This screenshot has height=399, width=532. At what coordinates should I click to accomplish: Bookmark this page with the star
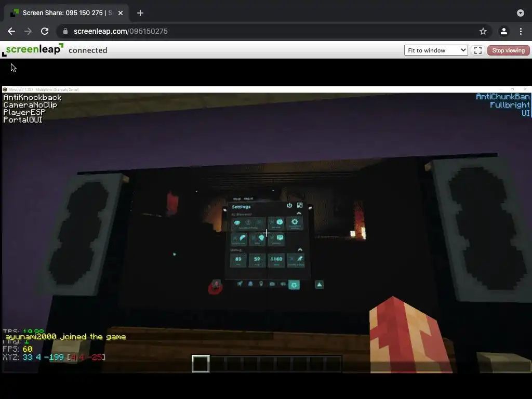click(x=483, y=31)
